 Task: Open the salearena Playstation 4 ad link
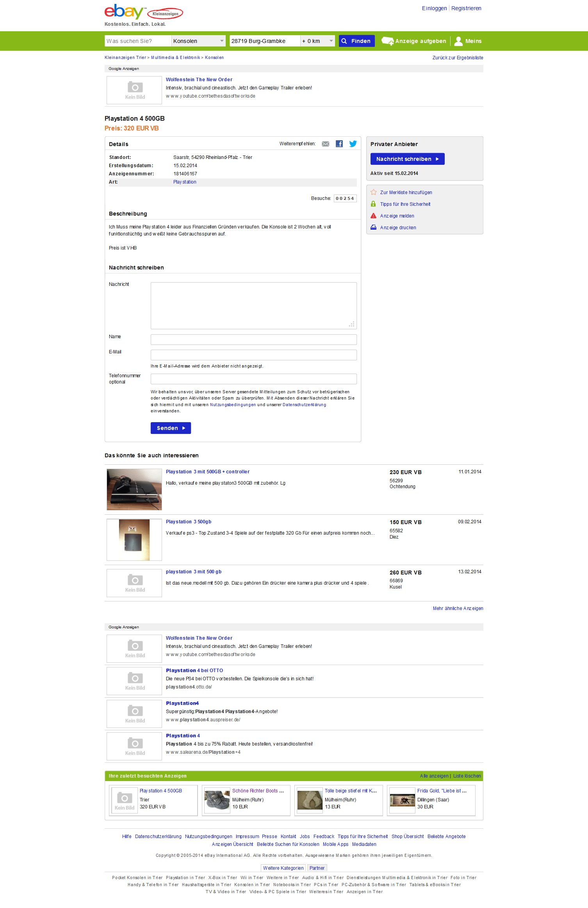point(183,736)
